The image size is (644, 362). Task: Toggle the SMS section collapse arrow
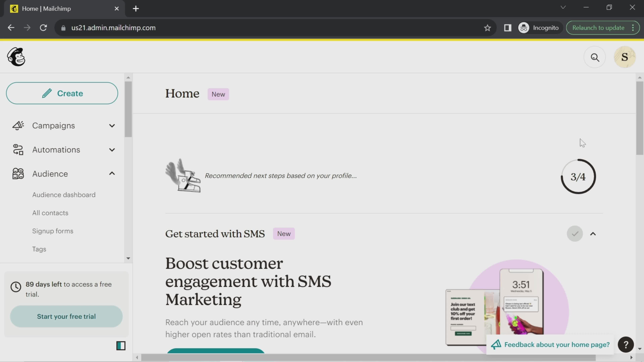[593, 234]
